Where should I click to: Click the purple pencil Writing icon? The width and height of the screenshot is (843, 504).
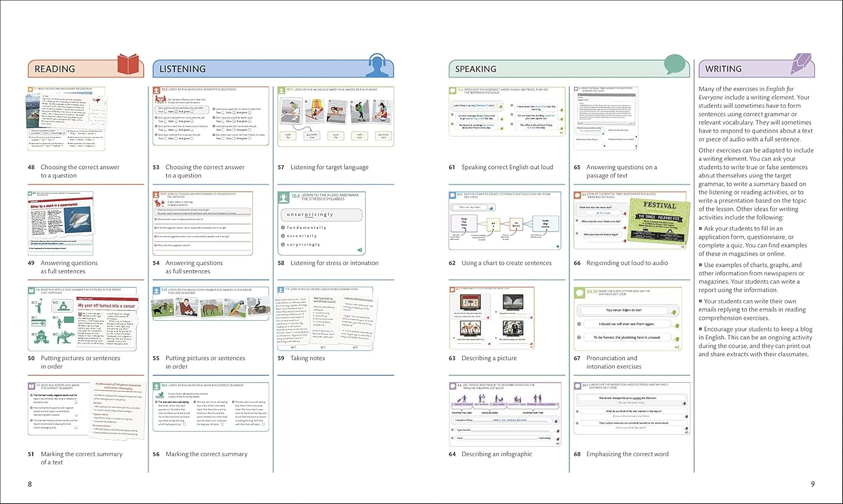pos(801,64)
